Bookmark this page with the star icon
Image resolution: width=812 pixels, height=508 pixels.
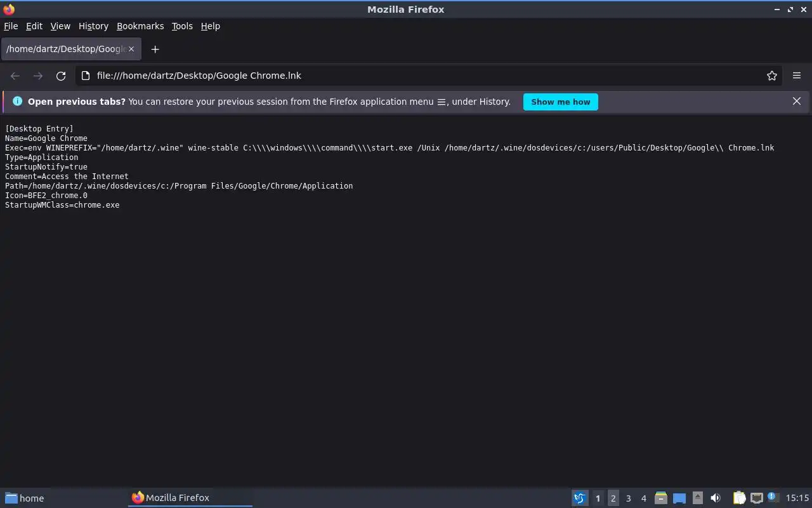point(772,76)
